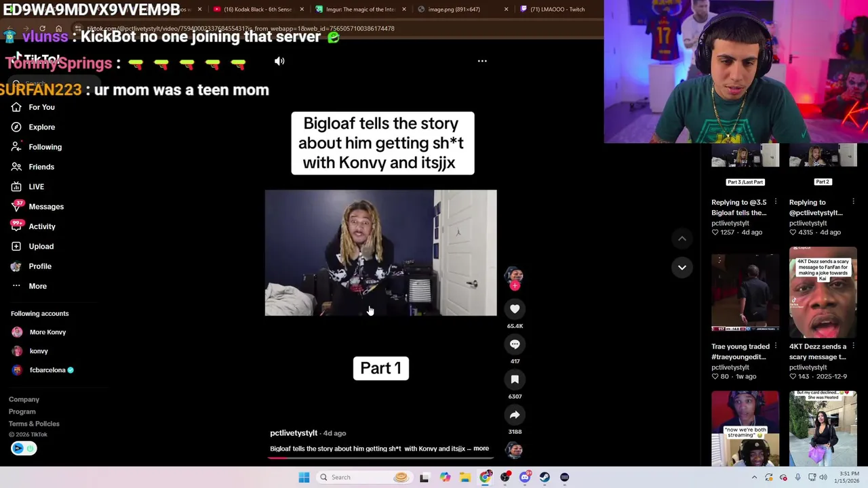The image size is (868, 488).
Task: Click the browser home button
Action: coord(59,28)
